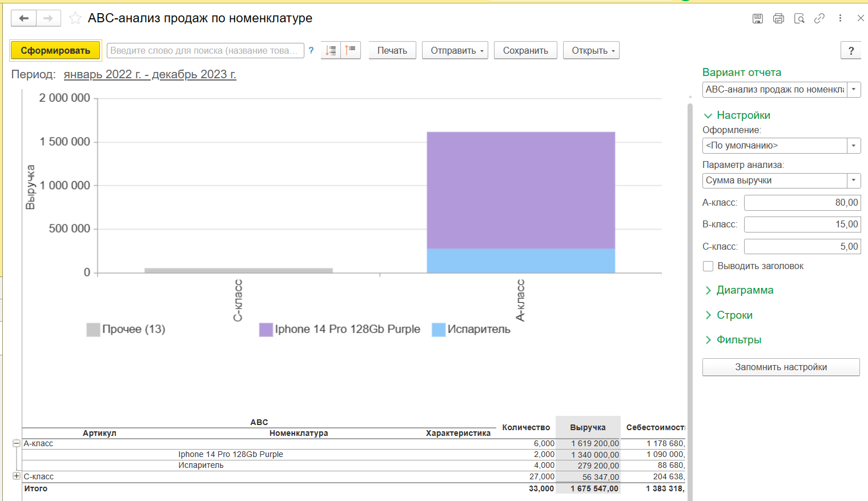868x501 pixels.
Task: Click the expand all groups icon
Action: pos(331,50)
